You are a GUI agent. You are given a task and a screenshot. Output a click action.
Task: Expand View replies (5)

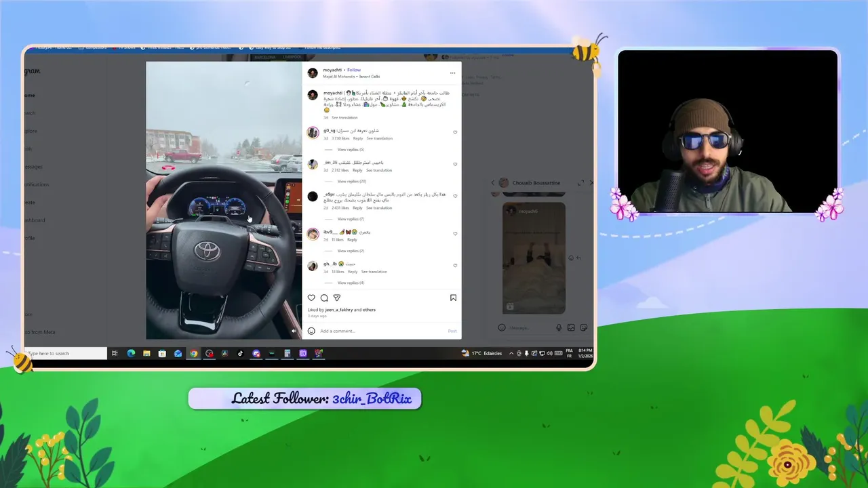pyautogui.click(x=351, y=150)
